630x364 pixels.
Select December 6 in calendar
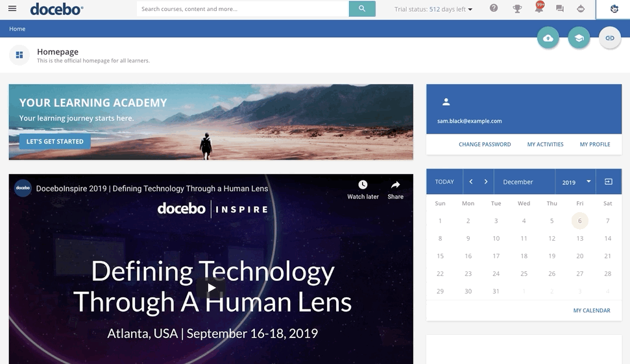click(580, 221)
